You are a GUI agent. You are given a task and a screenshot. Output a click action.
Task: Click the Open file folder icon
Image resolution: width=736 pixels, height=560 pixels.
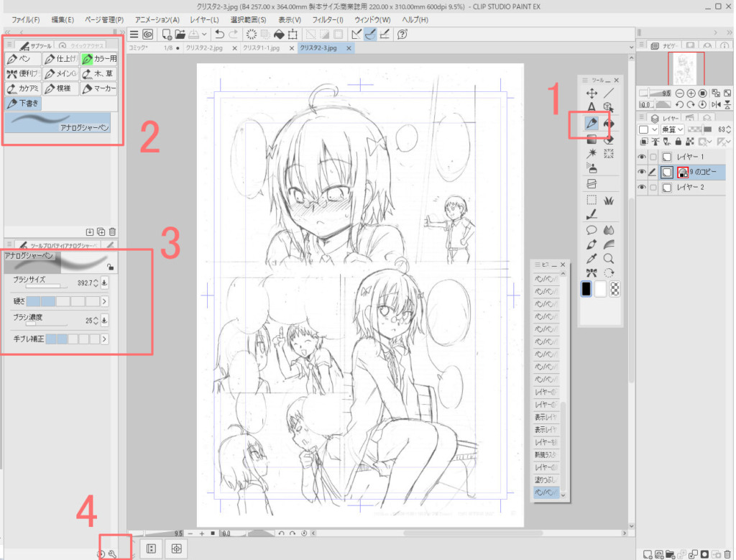pyautogui.click(x=180, y=35)
